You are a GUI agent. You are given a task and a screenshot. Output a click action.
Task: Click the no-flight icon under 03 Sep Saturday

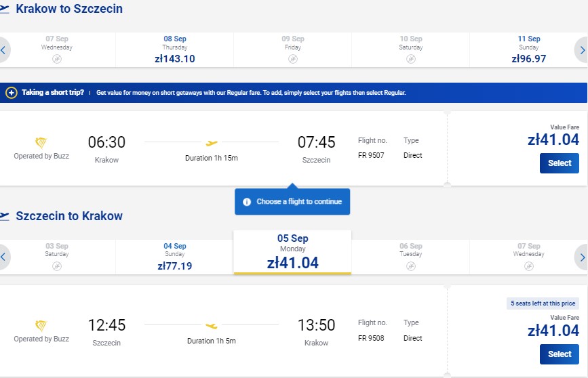57,266
